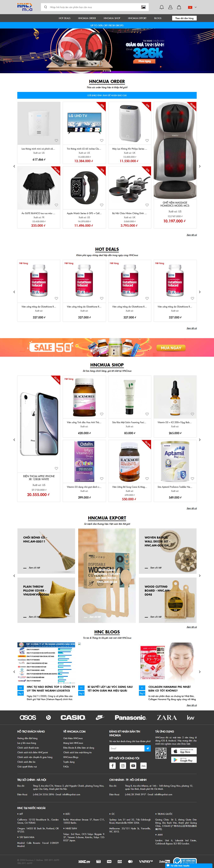Open the shopping bag cart icon
The image size is (214, 868).
click(x=179, y=7)
